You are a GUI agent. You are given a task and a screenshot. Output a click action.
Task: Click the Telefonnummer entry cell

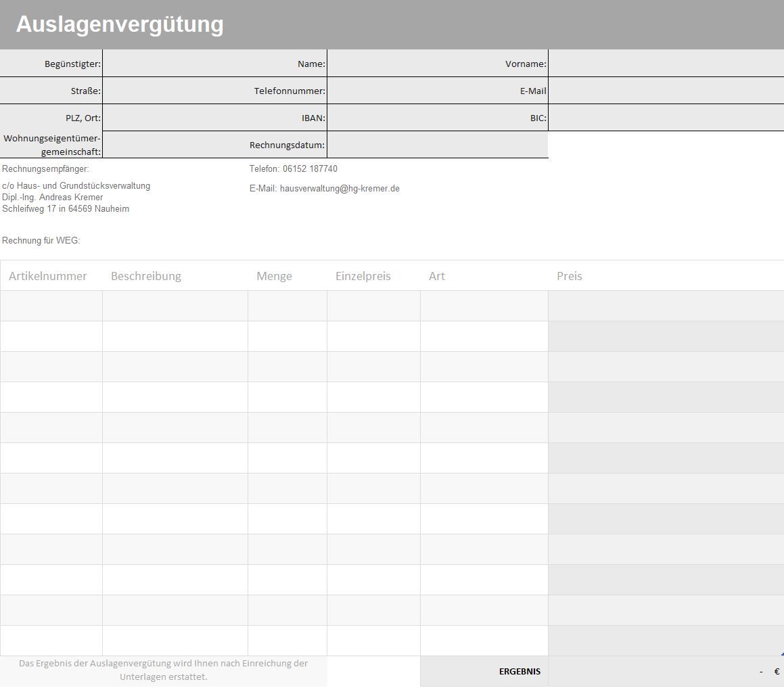(437, 91)
